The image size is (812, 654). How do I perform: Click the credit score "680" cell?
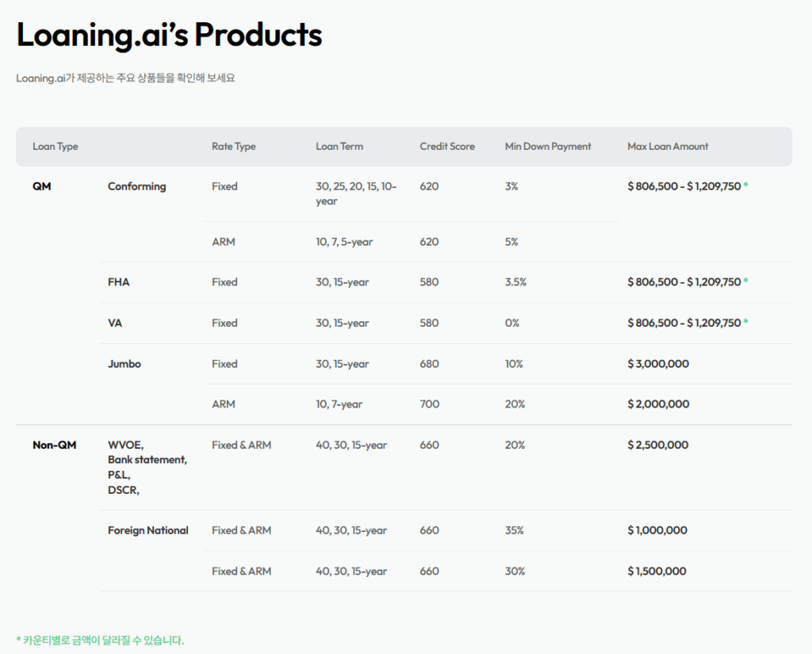tap(429, 364)
